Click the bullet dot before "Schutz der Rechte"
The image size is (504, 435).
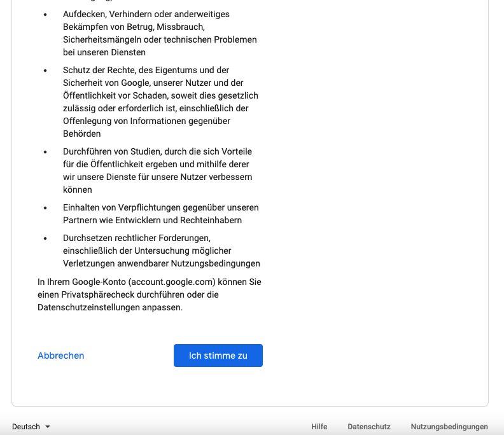pos(45,70)
